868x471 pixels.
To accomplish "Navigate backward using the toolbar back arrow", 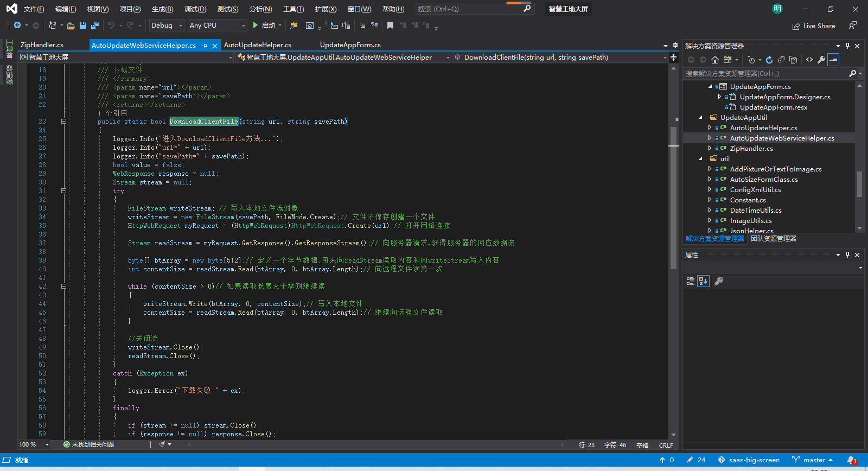I will (x=17, y=26).
